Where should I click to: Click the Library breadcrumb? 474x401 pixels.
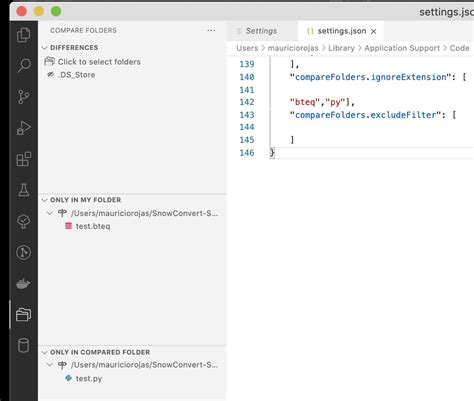tap(341, 48)
